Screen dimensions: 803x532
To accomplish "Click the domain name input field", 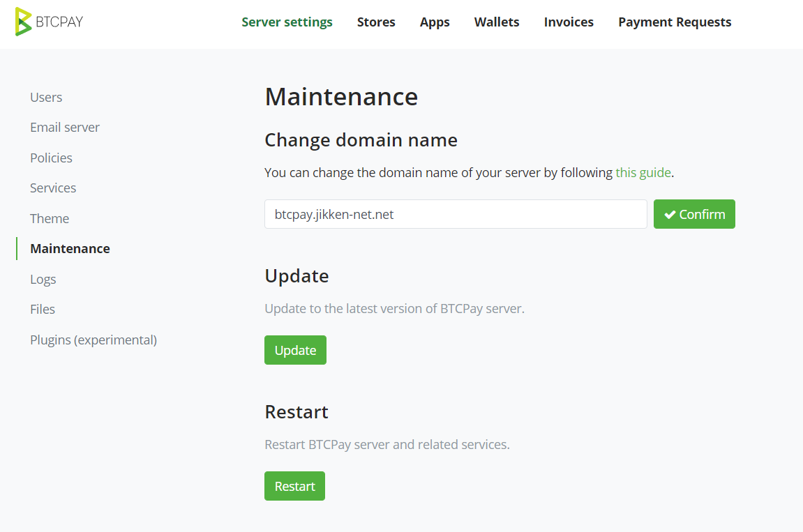I will pyautogui.click(x=456, y=214).
